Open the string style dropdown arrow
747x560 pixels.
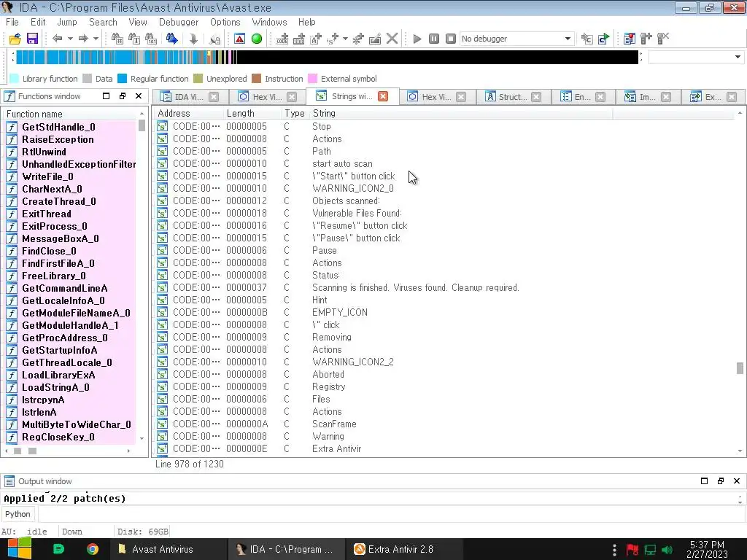click(345, 39)
